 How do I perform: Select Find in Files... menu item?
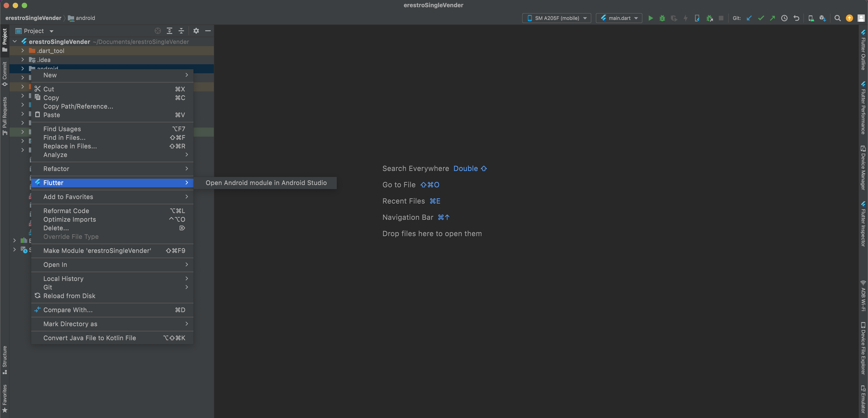(112, 138)
